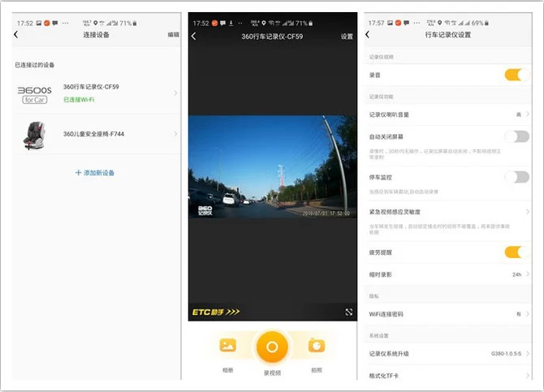Click fullscreen icon below video preview
The width and height of the screenshot is (544, 392).
tap(348, 312)
